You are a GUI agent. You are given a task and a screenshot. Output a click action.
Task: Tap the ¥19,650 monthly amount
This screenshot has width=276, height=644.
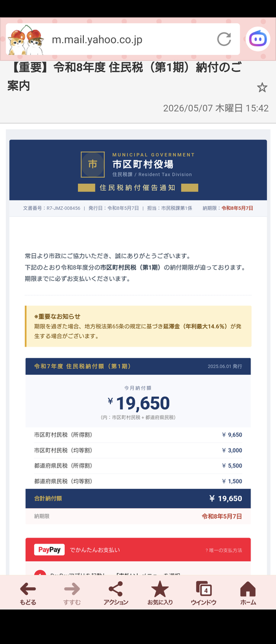139,403
